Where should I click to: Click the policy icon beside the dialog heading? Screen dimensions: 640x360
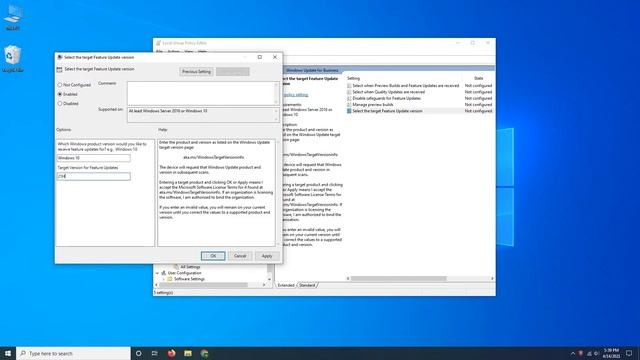tap(60, 69)
